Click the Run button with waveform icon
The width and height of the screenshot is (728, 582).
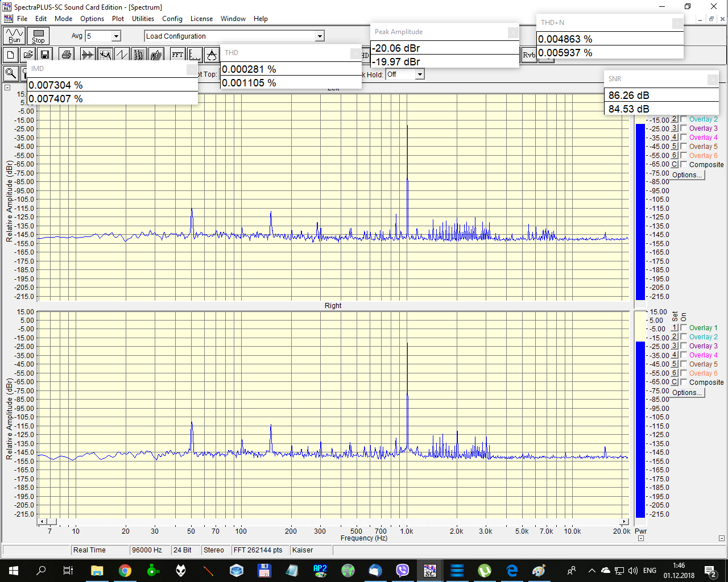coord(14,36)
